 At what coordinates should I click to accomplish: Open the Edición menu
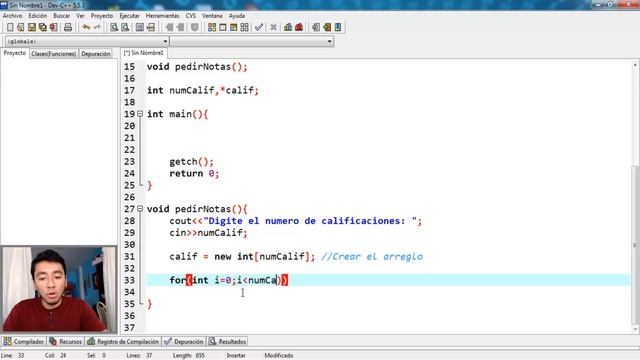coord(38,16)
